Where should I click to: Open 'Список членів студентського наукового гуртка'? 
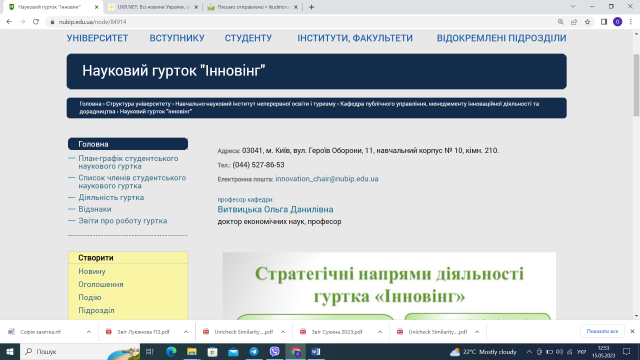coord(132,182)
